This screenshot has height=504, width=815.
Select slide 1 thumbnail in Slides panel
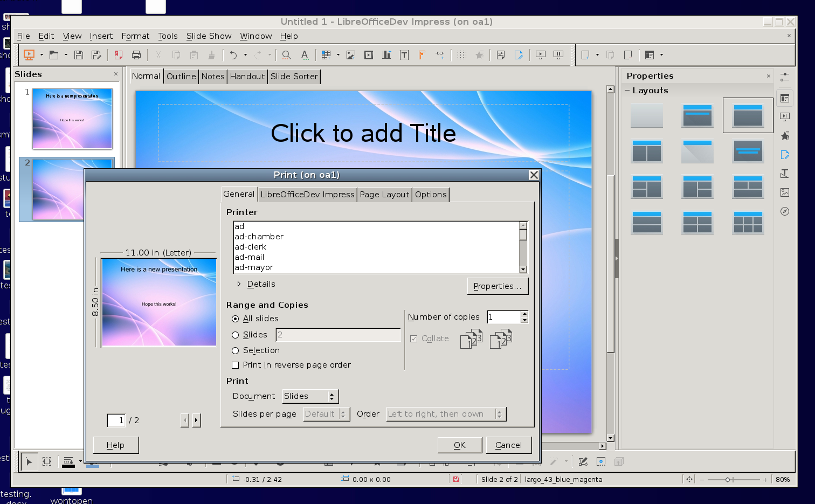pos(72,119)
